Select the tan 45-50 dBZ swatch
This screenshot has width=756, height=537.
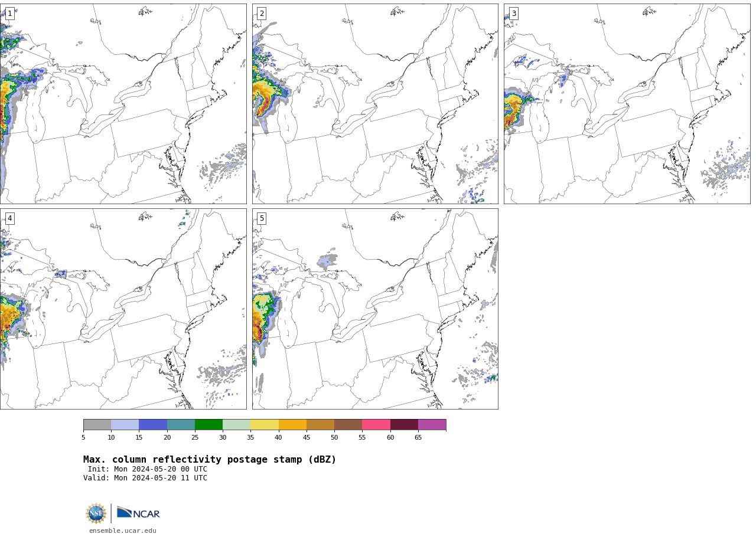coord(320,425)
